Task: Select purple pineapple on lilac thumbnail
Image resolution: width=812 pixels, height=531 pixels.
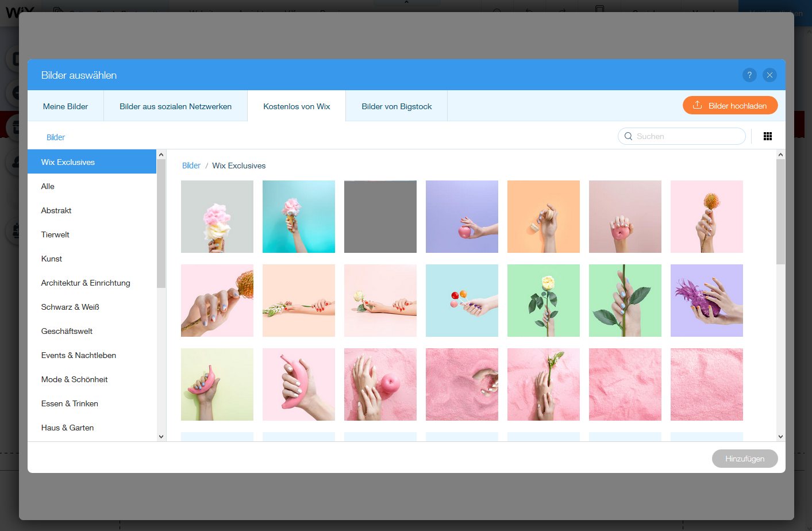Action: coord(707,301)
